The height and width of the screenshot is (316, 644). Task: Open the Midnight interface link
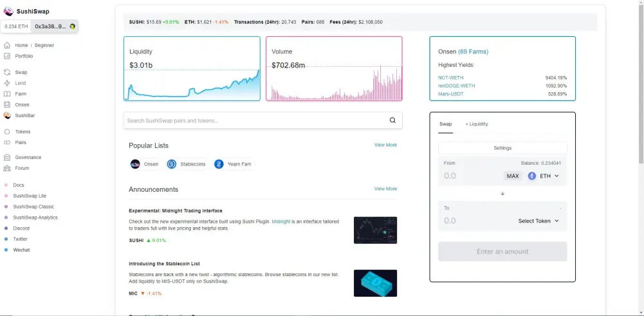point(281,221)
